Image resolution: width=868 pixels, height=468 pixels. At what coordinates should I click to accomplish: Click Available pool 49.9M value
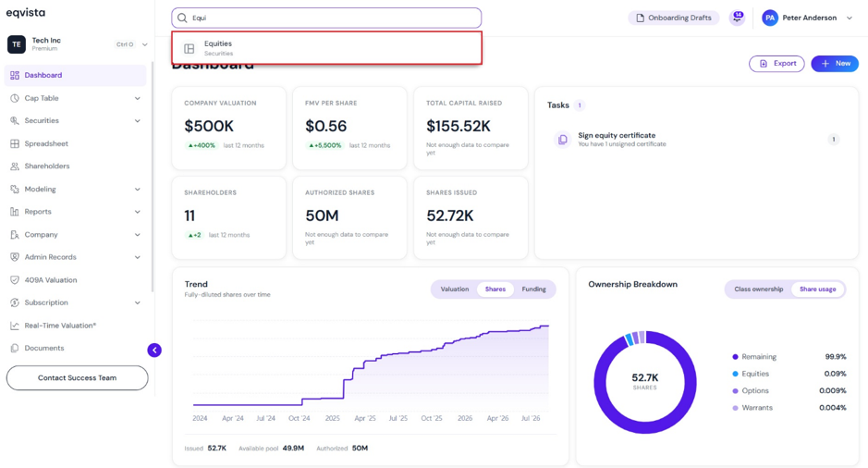(x=293, y=448)
